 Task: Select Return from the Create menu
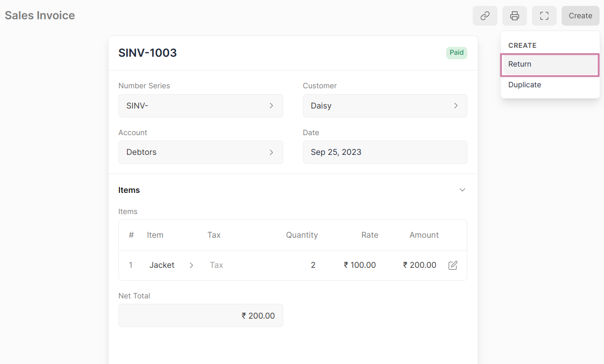point(549,65)
